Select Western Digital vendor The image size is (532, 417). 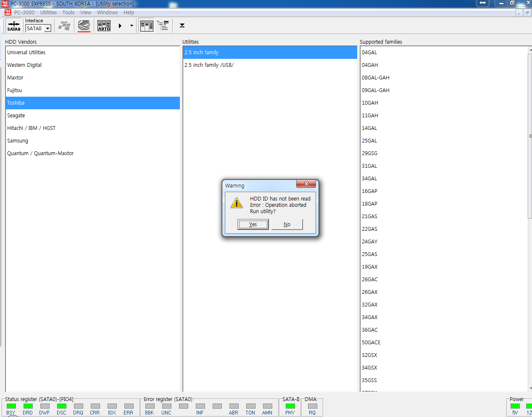tap(93, 65)
